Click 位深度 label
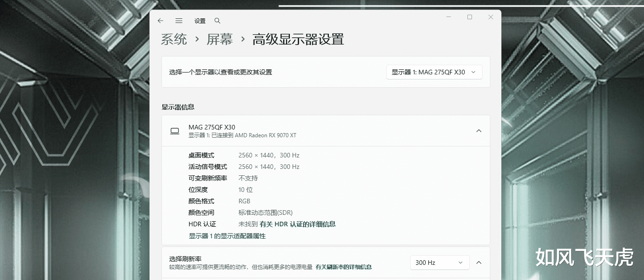644x280 pixels. coord(198,190)
